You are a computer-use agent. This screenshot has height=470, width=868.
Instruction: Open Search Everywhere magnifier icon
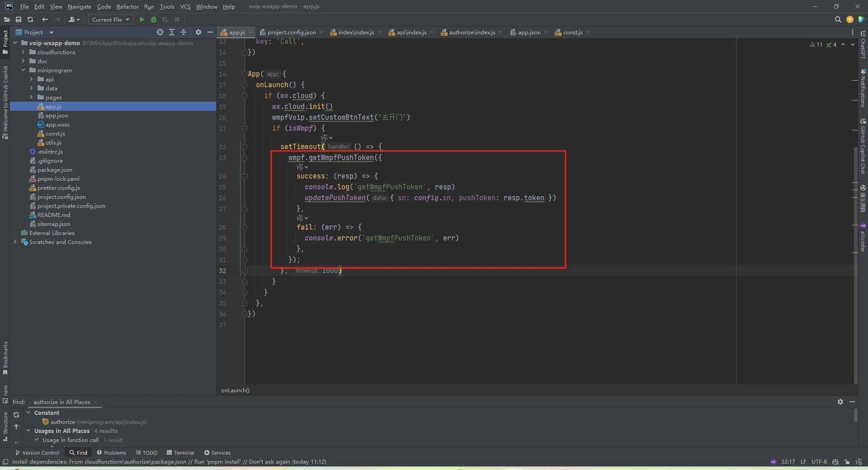pyautogui.click(x=838, y=19)
